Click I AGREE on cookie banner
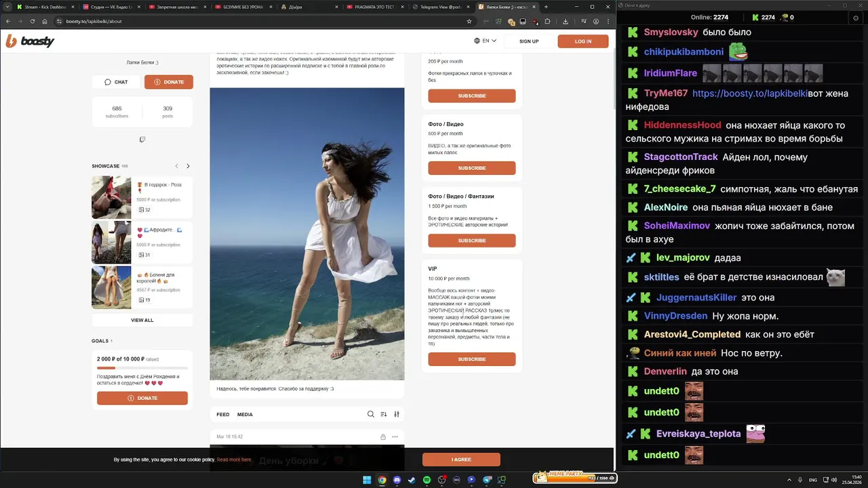The height and width of the screenshot is (488, 868). click(461, 460)
